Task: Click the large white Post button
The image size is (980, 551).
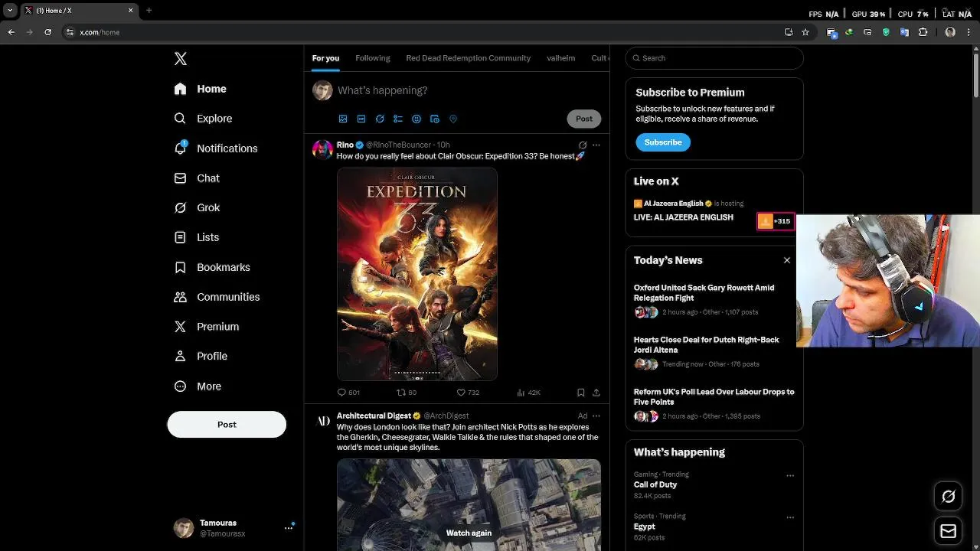Action: click(x=227, y=425)
